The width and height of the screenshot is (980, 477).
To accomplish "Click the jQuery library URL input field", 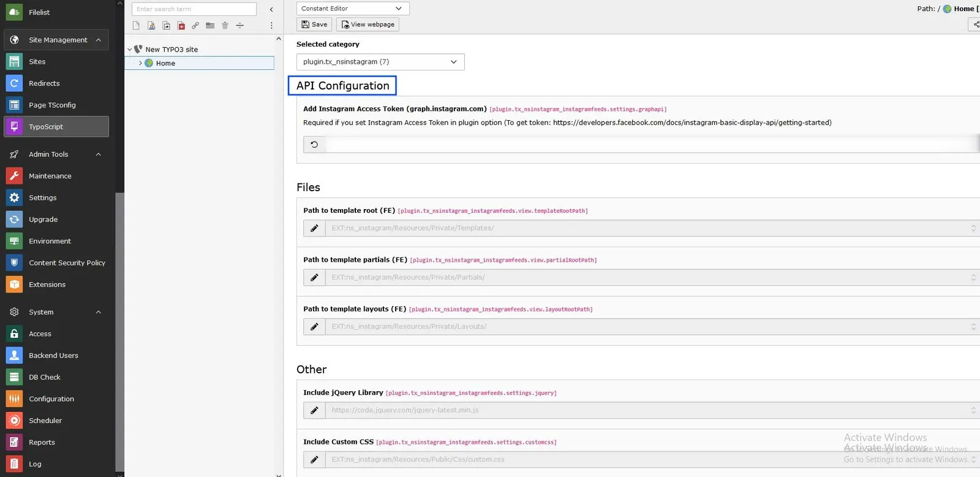I will (x=652, y=410).
